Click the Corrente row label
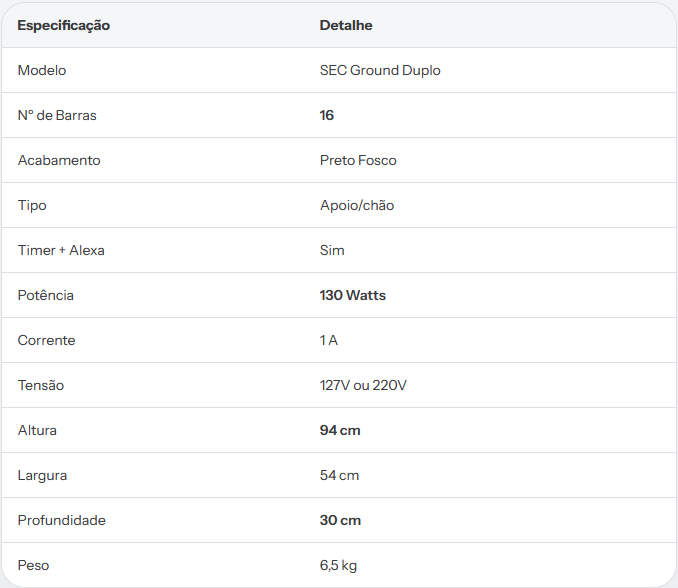The height and width of the screenshot is (588, 678). coord(46,340)
